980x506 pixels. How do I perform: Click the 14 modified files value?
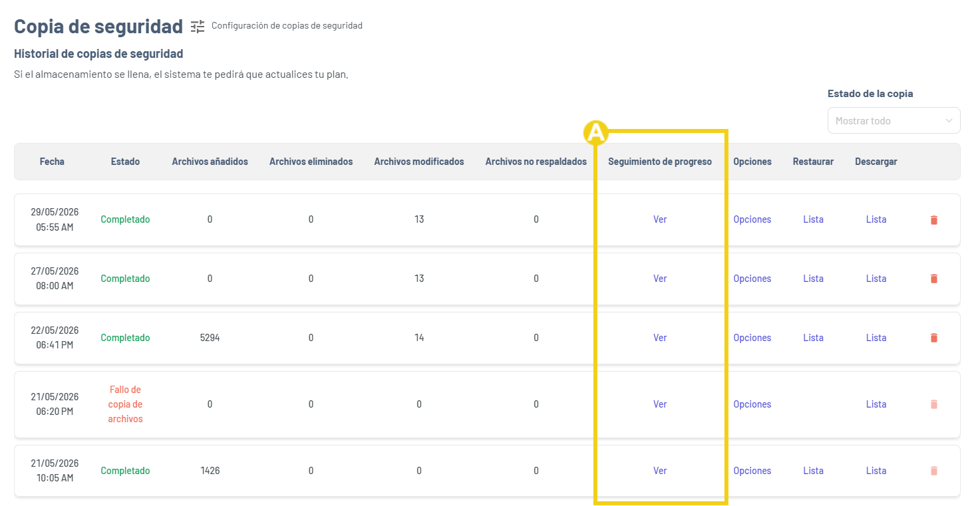click(419, 338)
